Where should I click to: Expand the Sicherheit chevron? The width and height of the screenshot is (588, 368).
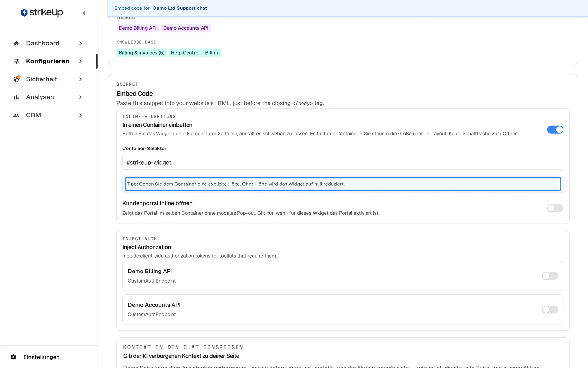[80, 79]
